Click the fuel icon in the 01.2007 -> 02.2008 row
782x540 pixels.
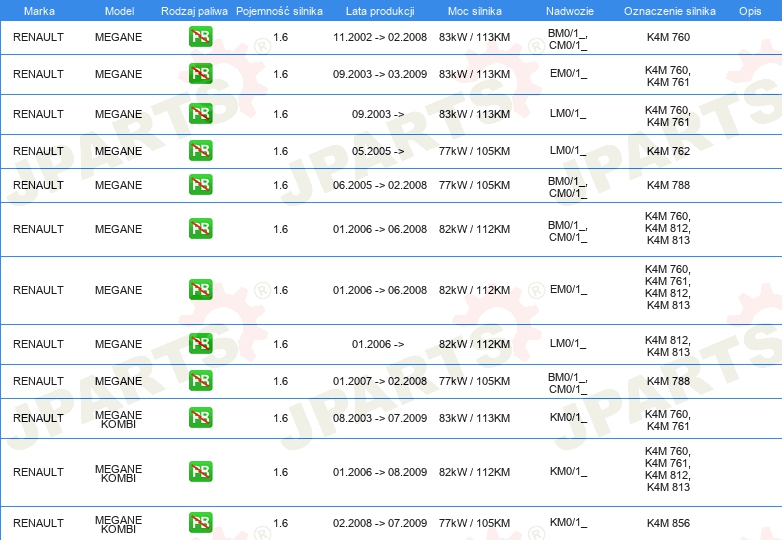coord(200,380)
